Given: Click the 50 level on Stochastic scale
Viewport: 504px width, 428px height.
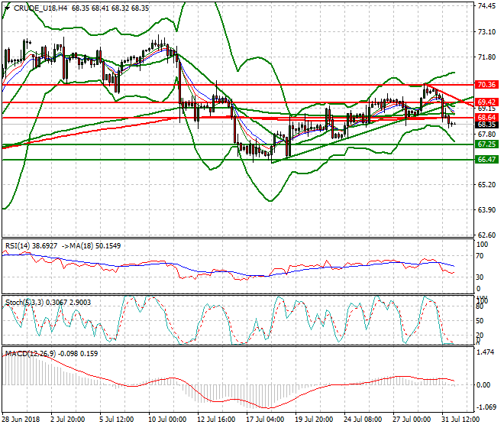Looking at the screenshot, I should [480, 321].
